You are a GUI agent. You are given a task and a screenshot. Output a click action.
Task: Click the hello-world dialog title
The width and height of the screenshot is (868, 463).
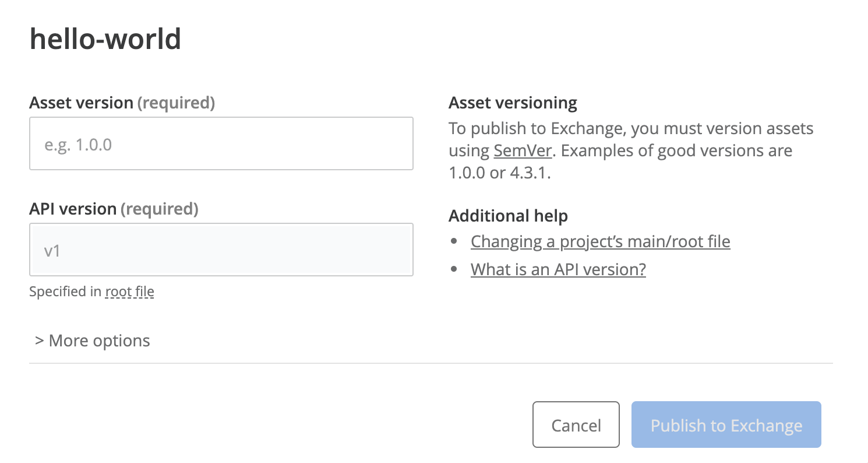pos(105,38)
